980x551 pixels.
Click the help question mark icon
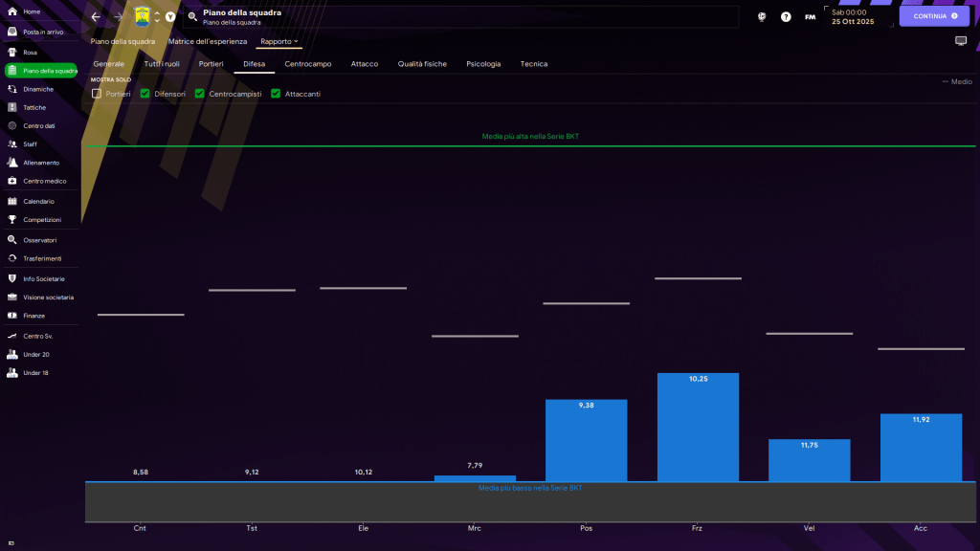coord(786,17)
